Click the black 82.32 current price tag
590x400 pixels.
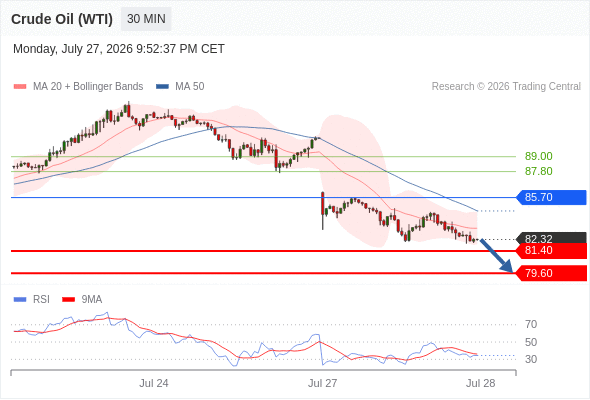click(x=551, y=238)
